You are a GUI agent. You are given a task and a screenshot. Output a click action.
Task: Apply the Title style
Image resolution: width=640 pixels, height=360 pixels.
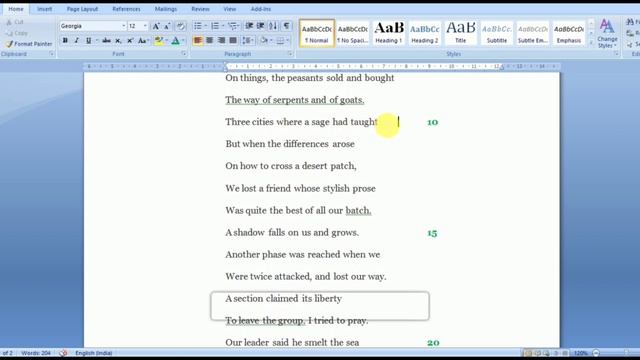coord(460,33)
